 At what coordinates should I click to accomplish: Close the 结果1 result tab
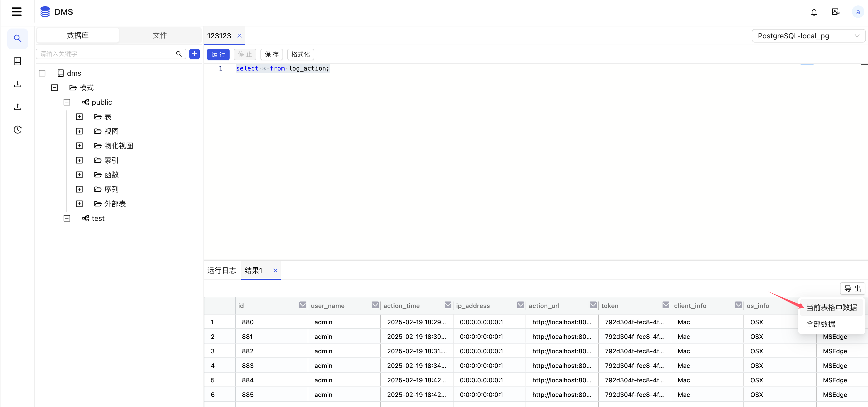pyautogui.click(x=275, y=270)
